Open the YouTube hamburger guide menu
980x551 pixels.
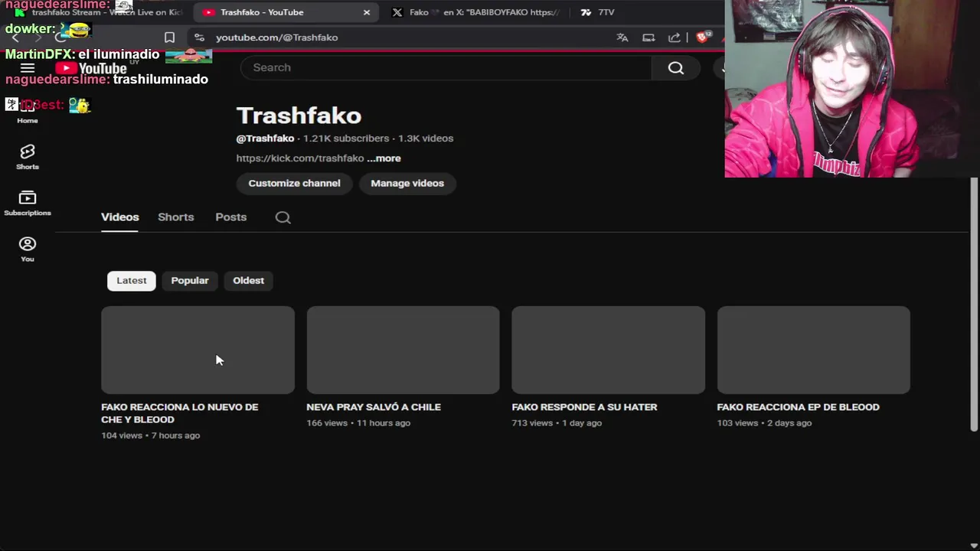[x=28, y=68]
